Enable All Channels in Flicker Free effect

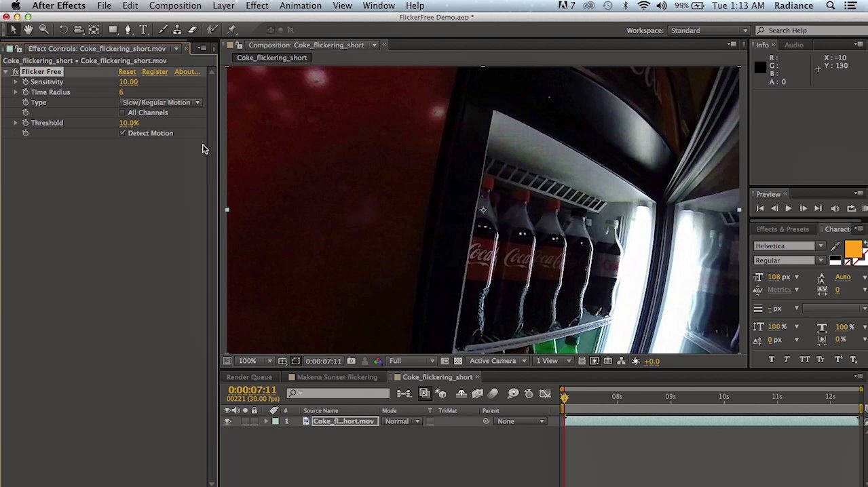122,113
